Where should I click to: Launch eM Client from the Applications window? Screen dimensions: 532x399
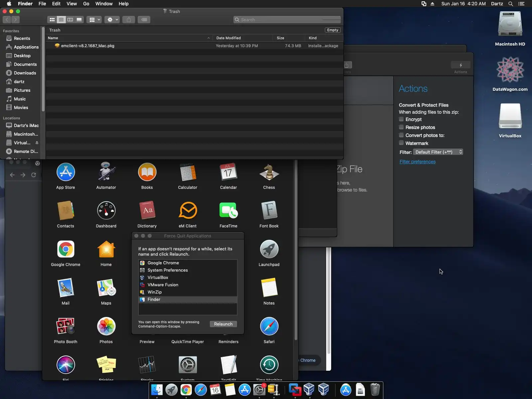coord(188,211)
